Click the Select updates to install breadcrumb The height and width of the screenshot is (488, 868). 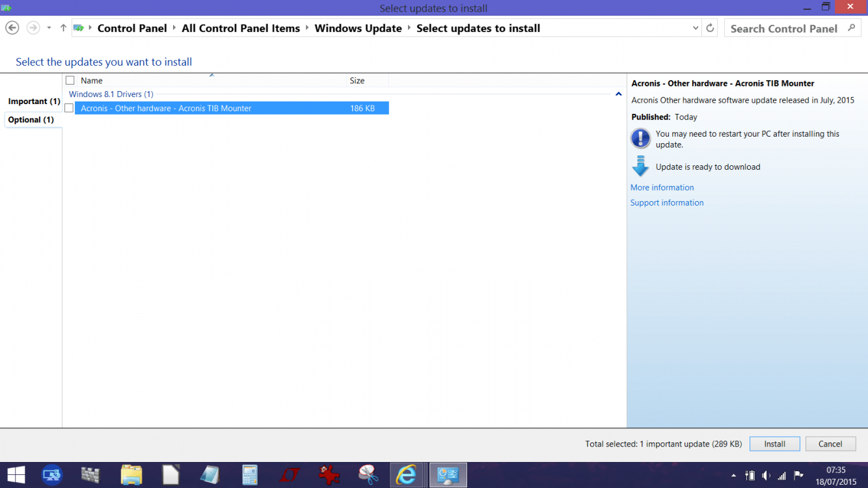pyautogui.click(x=478, y=28)
